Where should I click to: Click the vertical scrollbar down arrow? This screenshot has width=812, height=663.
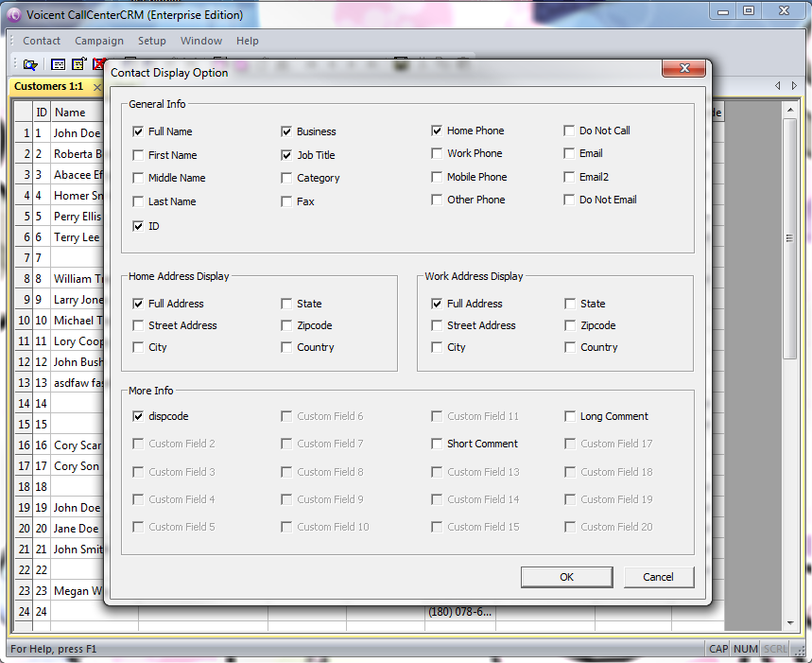coord(790,623)
